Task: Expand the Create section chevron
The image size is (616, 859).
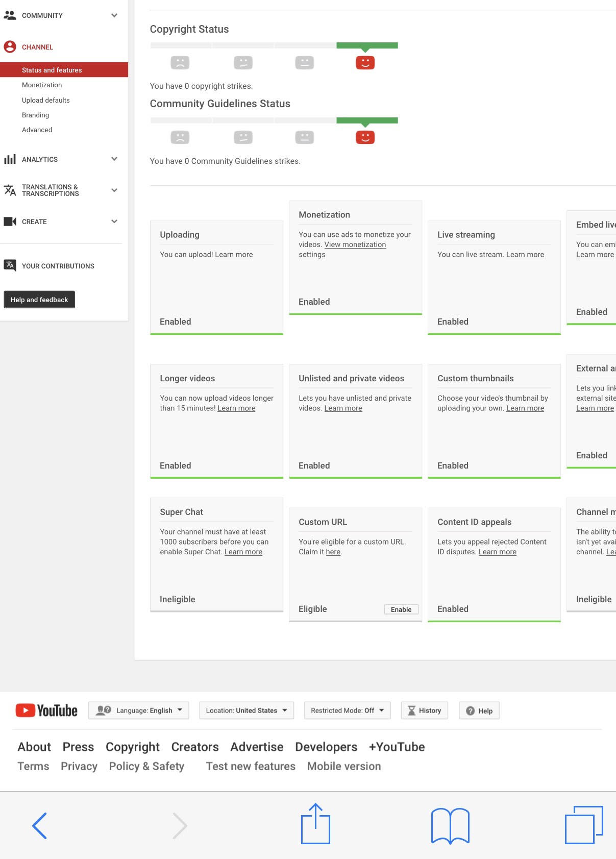Action: [114, 222]
